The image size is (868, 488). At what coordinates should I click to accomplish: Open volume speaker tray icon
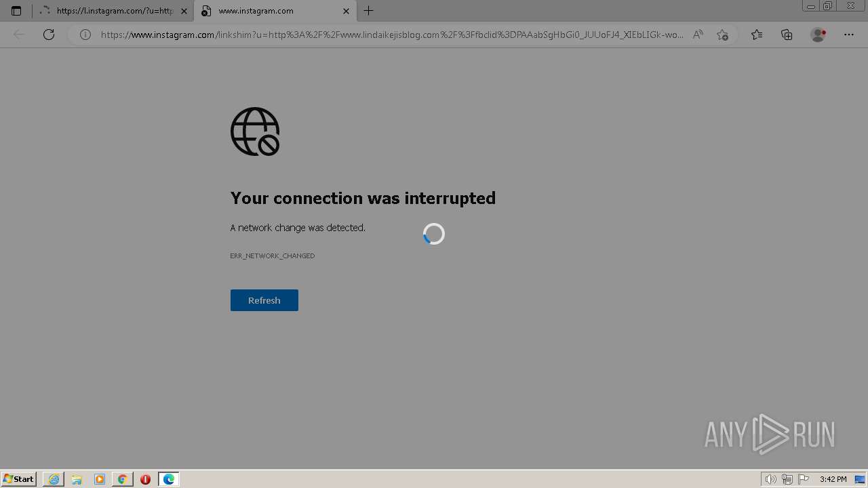tap(770, 479)
